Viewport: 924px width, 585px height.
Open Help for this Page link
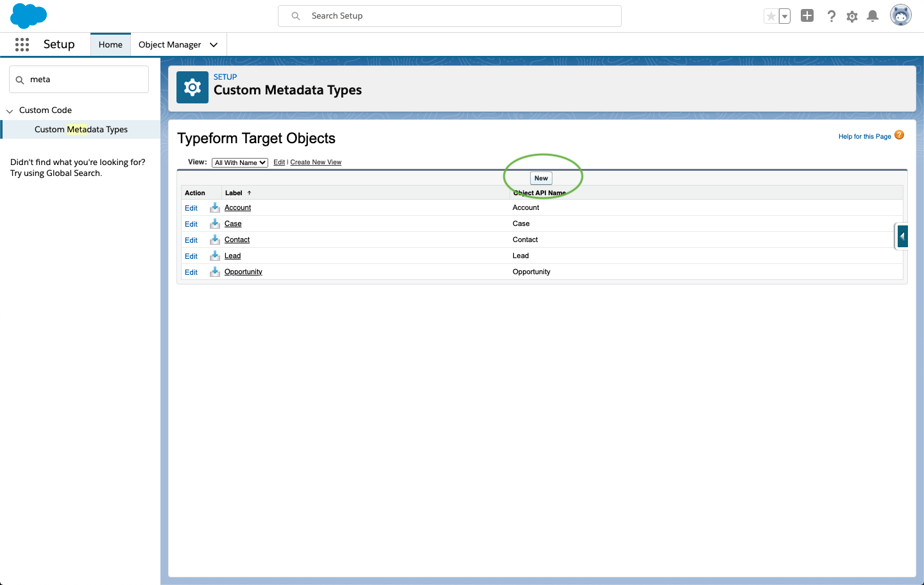pos(864,136)
